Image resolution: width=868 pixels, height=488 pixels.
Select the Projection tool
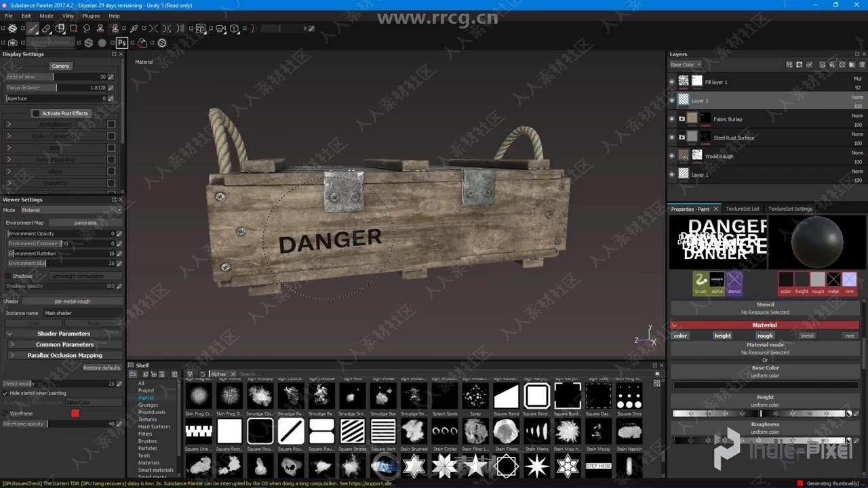pos(60,28)
